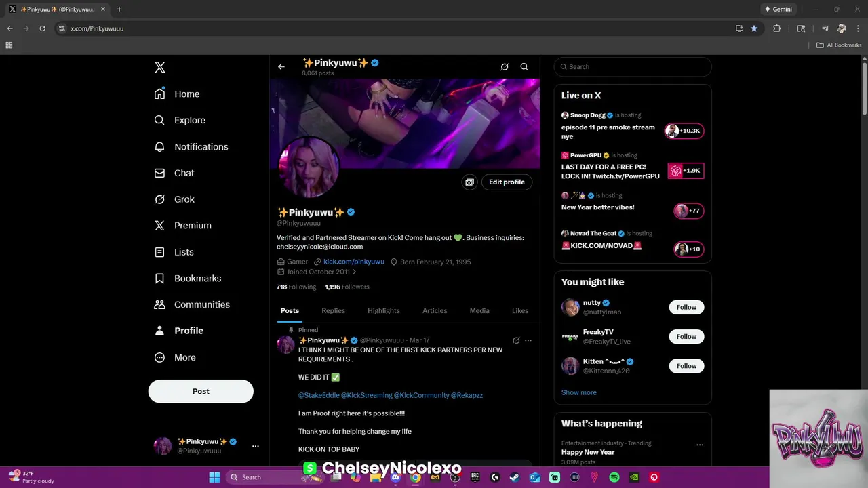Expand the Joined October 2011 chevron
This screenshot has width=868, height=488.
pos(354,272)
